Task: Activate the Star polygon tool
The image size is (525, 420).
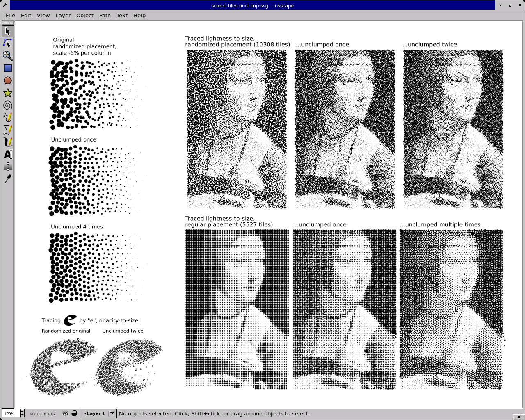Action: pyautogui.click(x=7, y=93)
